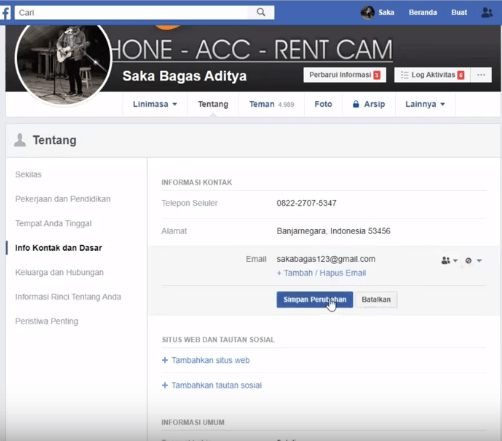Open the email audience privacy dropdown

pyautogui.click(x=449, y=260)
